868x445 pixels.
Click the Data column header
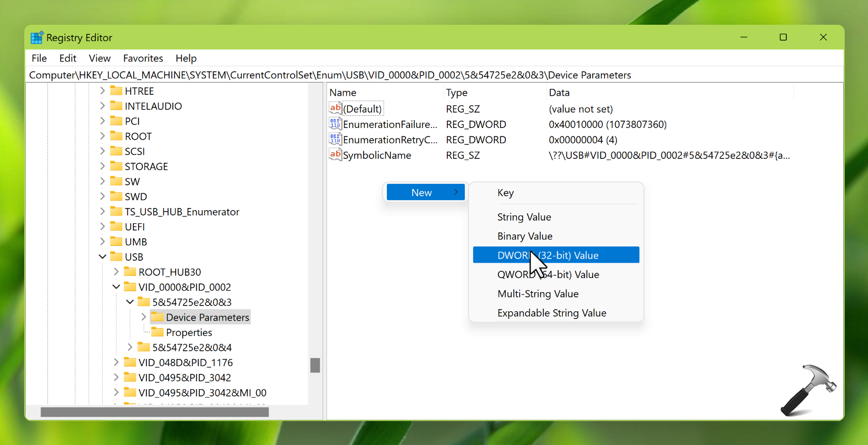pos(559,93)
